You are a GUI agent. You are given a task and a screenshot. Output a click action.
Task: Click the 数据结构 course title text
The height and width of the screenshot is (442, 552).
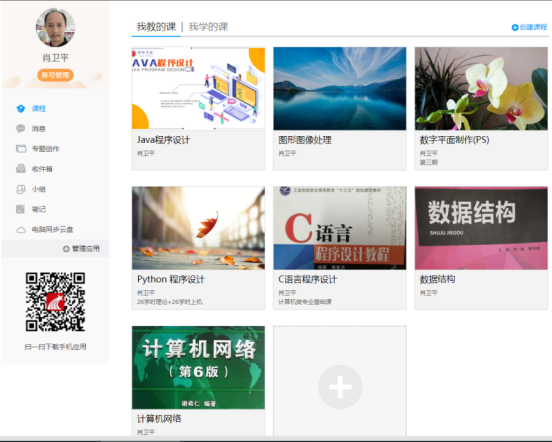click(x=437, y=279)
